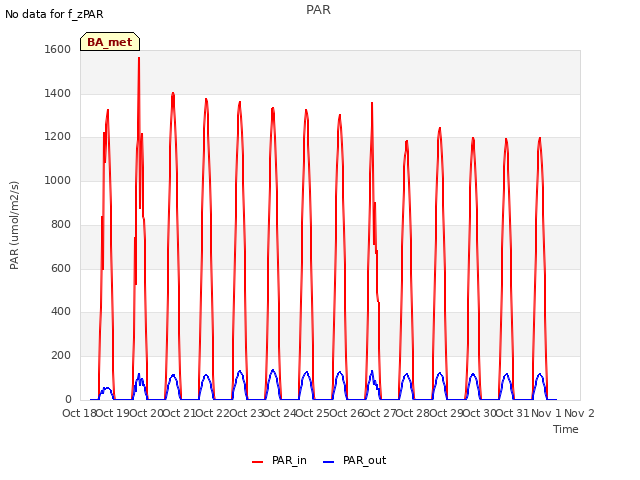
Task: Click the Oct 21 x-axis date label
Action: click(179, 413)
